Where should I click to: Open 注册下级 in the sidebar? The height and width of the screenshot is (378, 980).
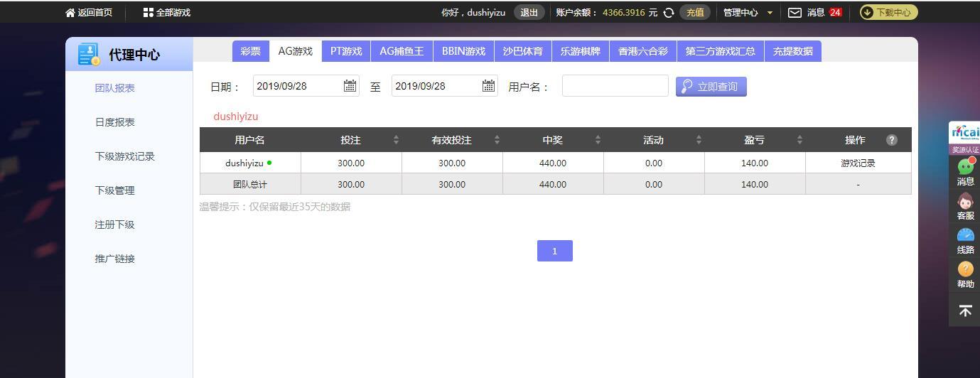[115, 225]
